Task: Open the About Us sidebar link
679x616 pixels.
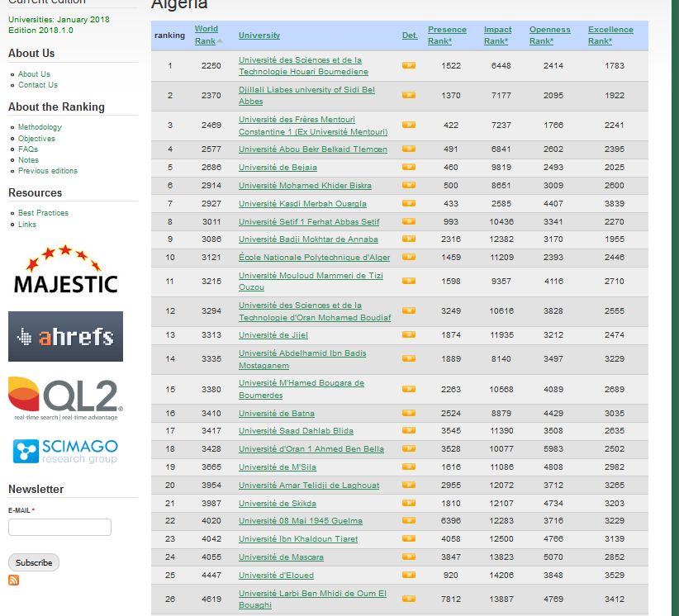Action: 34,74
